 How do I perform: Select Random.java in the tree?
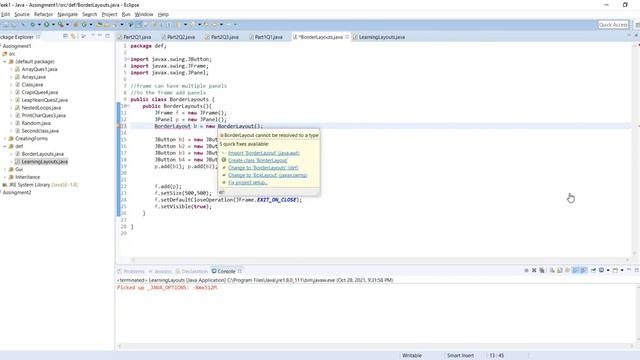[x=36, y=123]
